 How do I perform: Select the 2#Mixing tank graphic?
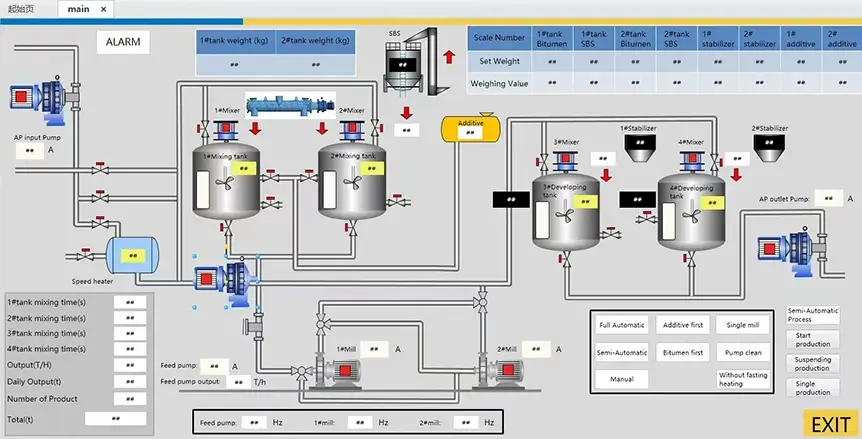coord(351,180)
